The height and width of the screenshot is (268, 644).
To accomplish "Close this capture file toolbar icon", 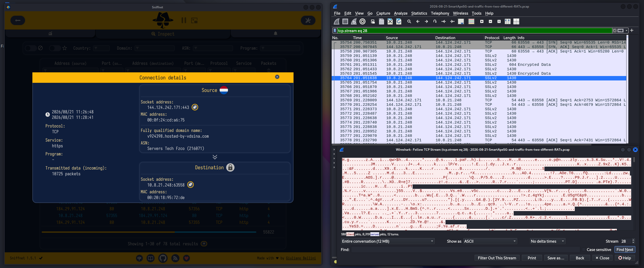I will [390, 22].
